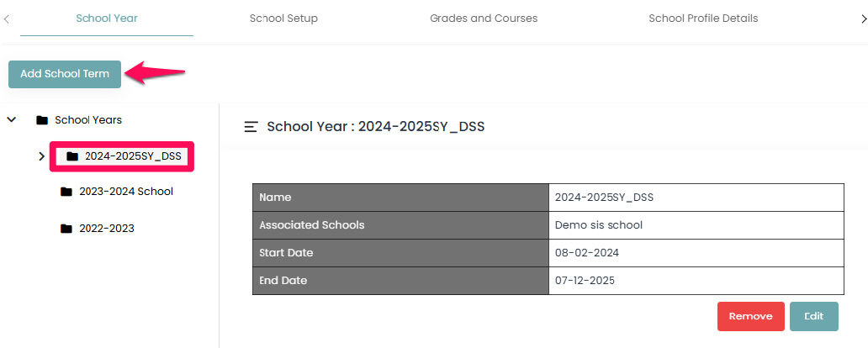
Task: Click the red Remove button
Action: click(750, 316)
